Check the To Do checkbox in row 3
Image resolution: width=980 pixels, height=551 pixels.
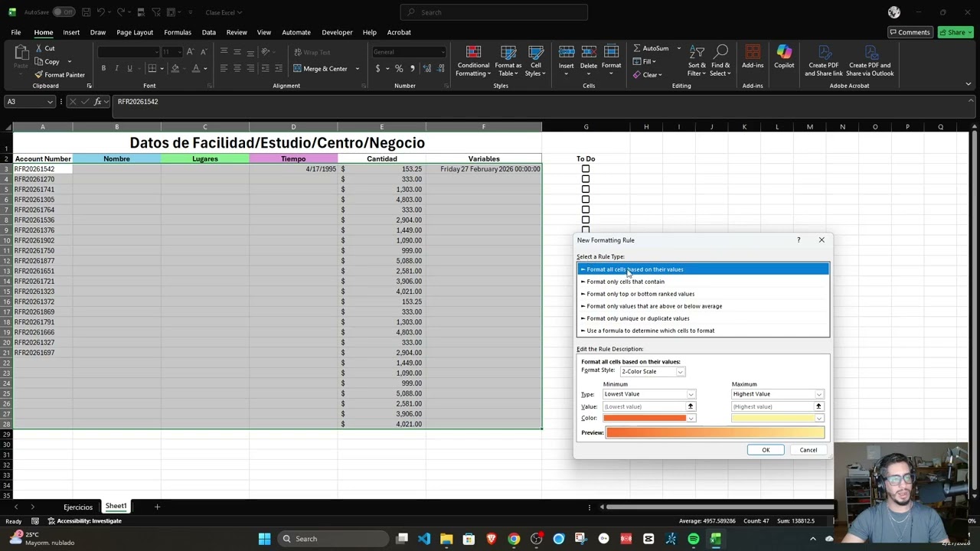(586, 169)
